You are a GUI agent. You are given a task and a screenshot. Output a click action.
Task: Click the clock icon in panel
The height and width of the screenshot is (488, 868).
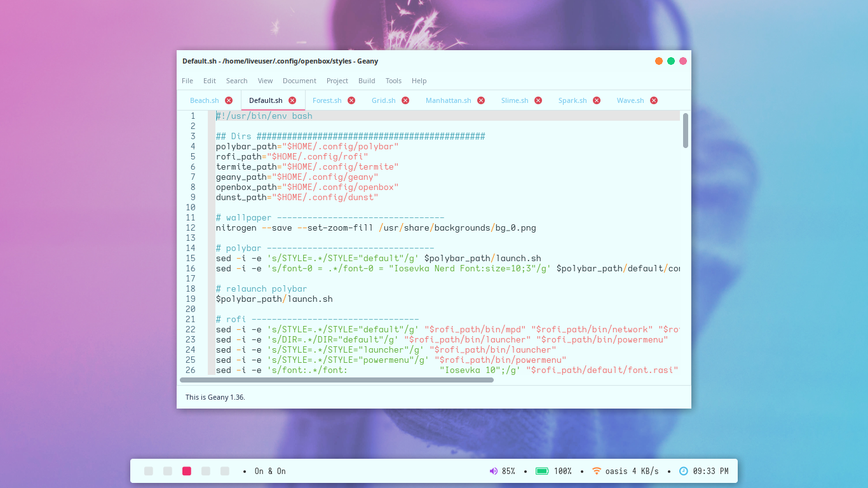point(684,471)
